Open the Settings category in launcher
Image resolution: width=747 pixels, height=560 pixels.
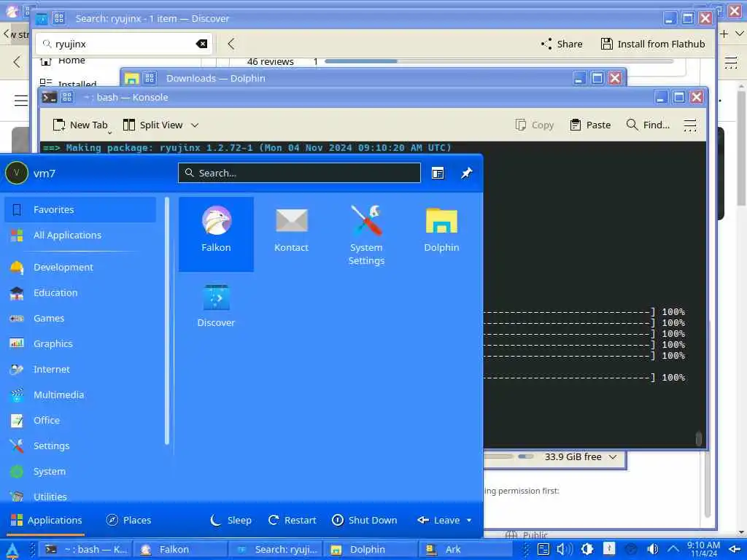click(80, 446)
